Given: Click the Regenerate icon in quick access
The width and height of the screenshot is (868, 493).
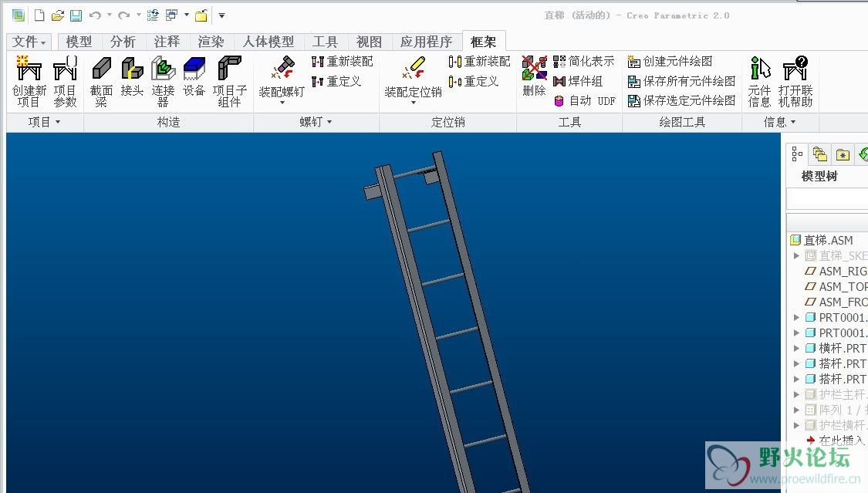Looking at the screenshot, I should tap(153, 15).
